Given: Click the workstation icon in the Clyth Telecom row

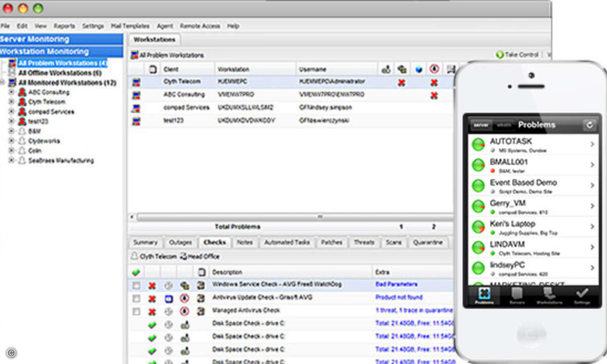Looking at the screenshot, I should (136, 82).
